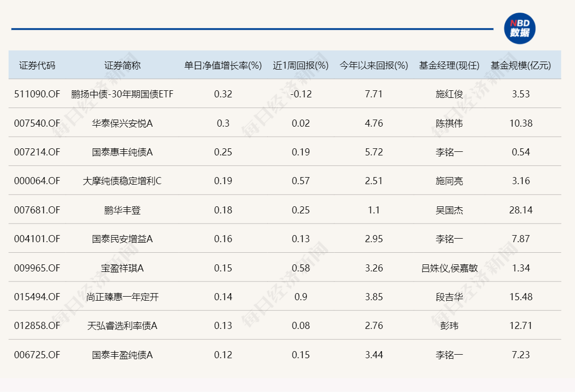Click manager name 施同亮
The height and width of the screenshot is (392, 575).
(x=449, y=181)
